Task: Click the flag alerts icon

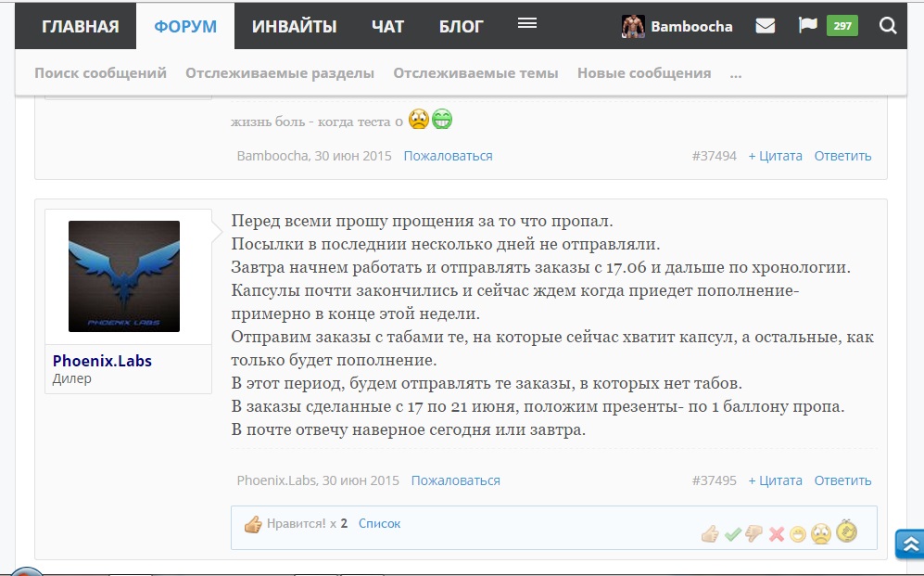Action: (806, 26)
